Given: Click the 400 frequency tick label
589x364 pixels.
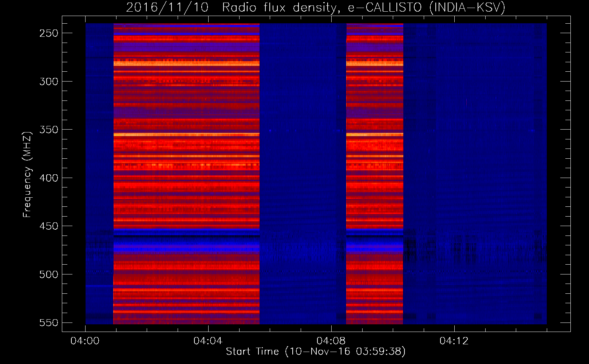Looking at the screenshot, I should tap(49, 178).
